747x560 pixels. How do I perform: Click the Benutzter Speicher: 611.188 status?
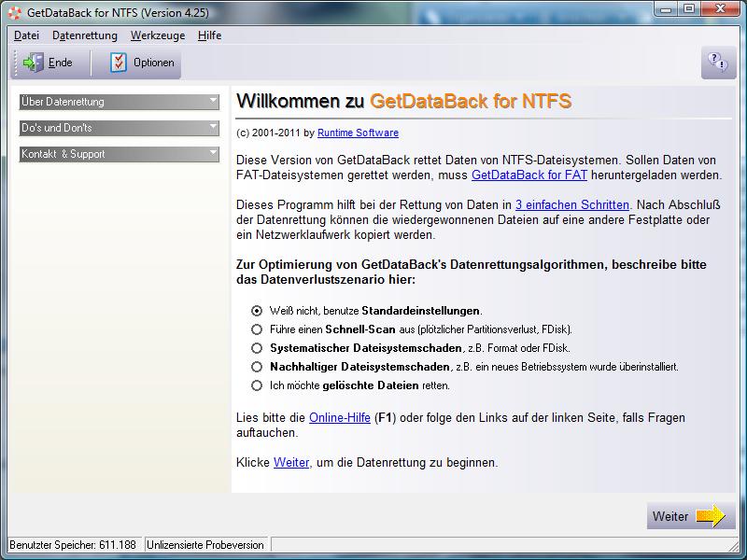click(x=73, y=545)
